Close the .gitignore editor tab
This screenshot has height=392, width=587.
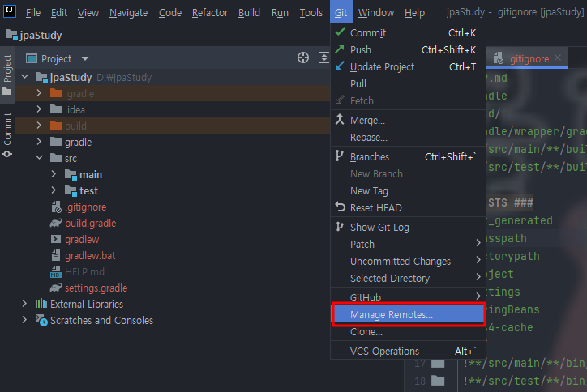pyautogui.click(x=558, y=58)
